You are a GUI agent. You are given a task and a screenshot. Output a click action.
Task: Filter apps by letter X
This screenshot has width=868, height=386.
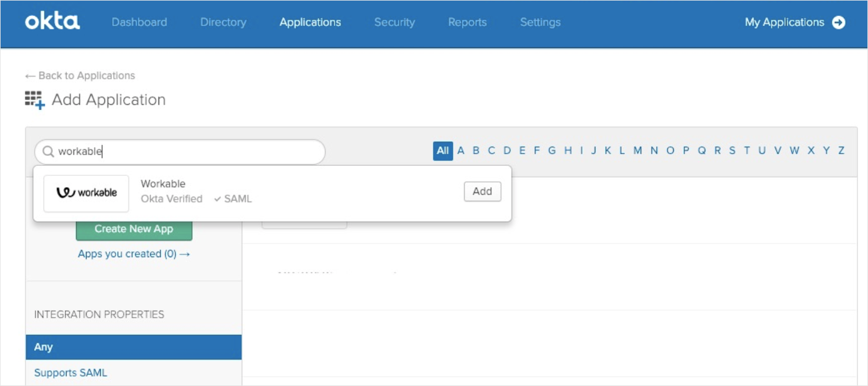tap(811, 151)
